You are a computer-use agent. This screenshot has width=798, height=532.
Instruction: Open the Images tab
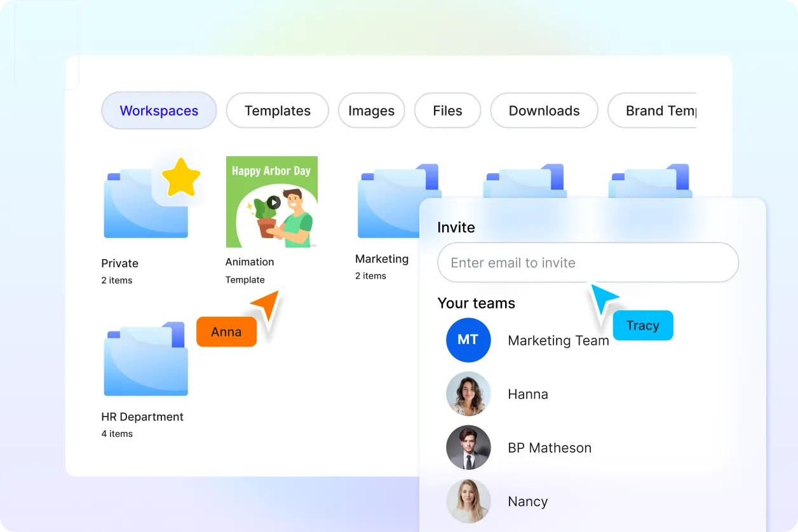(371, 110)
